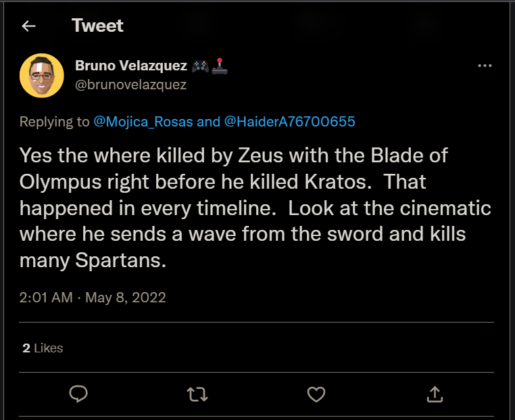Visit the @brunovelazquez handle

[x=131, y=85]
